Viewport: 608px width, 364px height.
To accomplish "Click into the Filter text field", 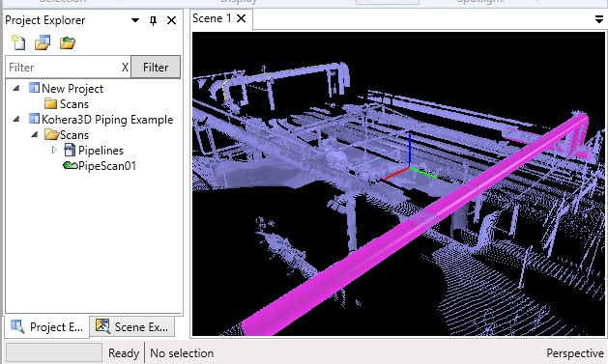I will (64, 68).
